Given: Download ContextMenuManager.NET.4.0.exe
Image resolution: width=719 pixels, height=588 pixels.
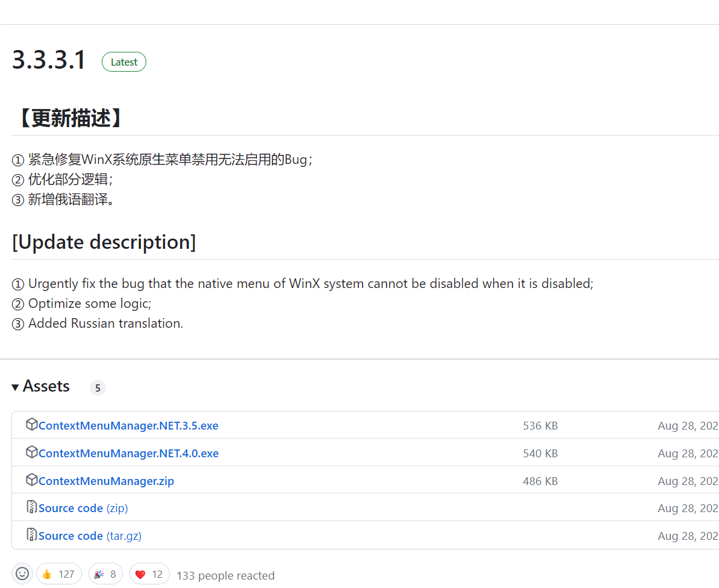Looking at the screenshot, I should [x=128, y=453].
